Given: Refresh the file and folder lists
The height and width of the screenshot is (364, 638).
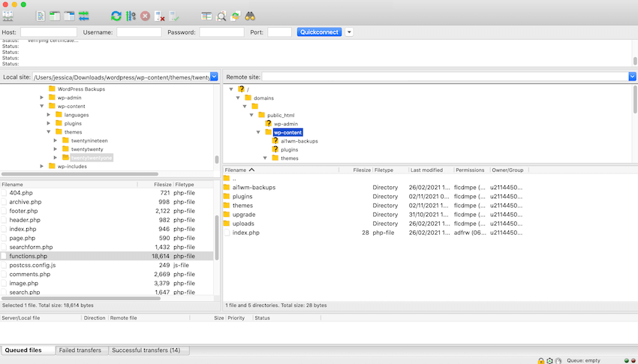Looking at the screenshot, I should coord(116,16).
